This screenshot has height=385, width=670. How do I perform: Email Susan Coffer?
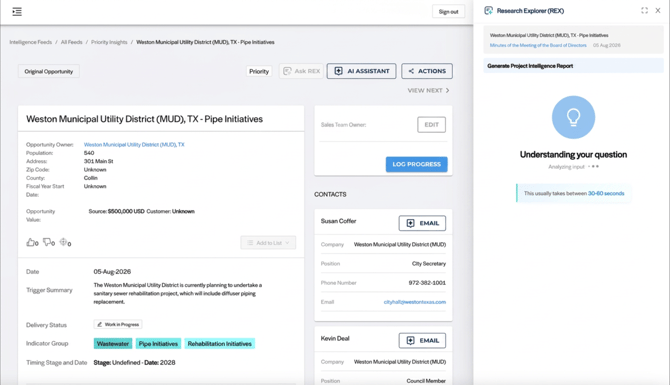coord(422,223)
